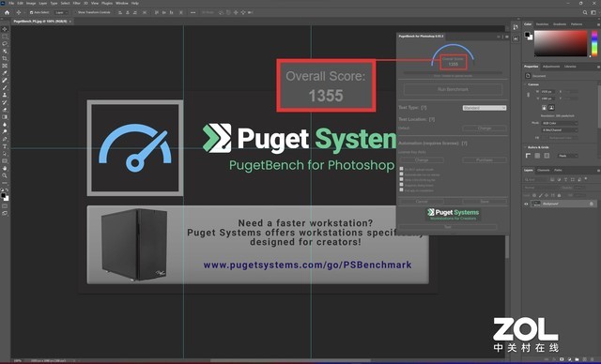
Task: Select the Blur tool
Action: [x=5, y=124]
